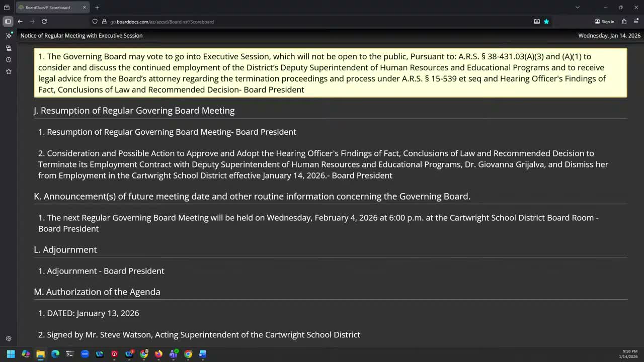Viewport: 644px width, 362px height.
Task: Select section L Adjournment heading
Action: (65, 250)
